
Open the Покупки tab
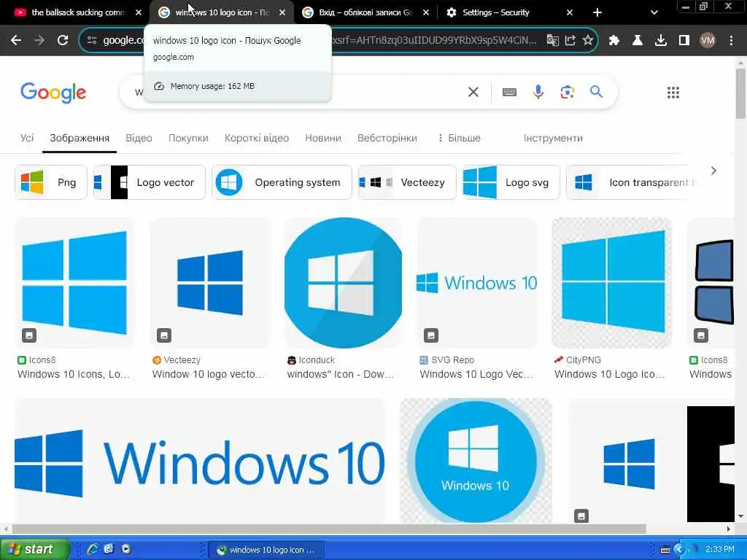tap(188, 138)
